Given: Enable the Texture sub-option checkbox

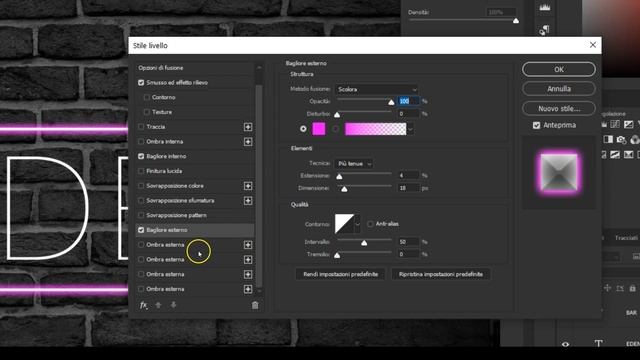Looking at the screenshot, I should tap(147, 112).
